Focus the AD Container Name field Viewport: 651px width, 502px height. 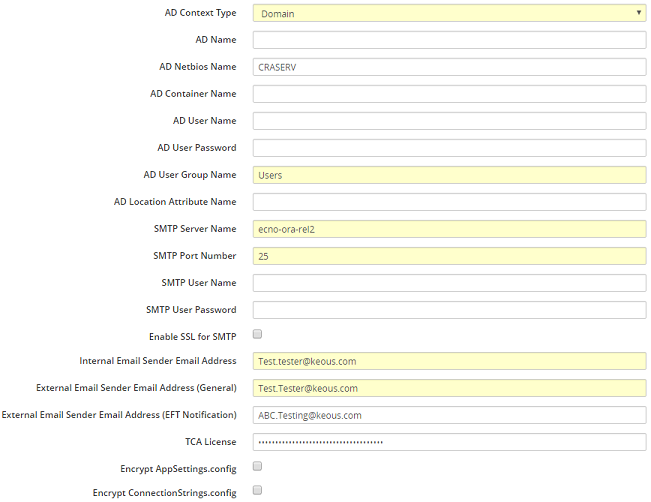449,94
